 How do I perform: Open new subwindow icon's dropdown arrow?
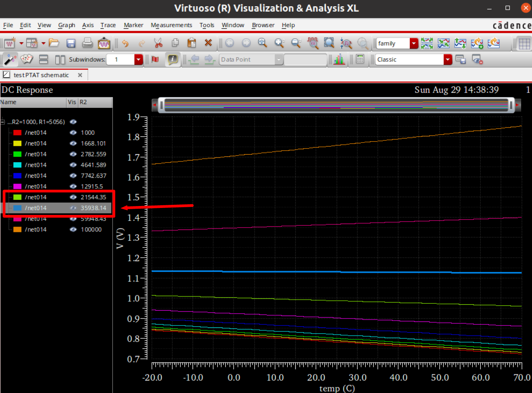43,43
